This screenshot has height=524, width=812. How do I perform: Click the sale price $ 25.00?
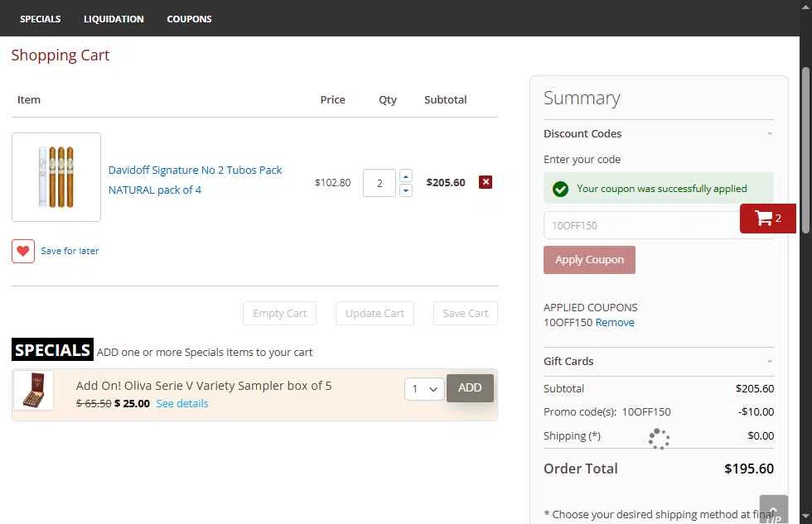click(x=132, y=403)
